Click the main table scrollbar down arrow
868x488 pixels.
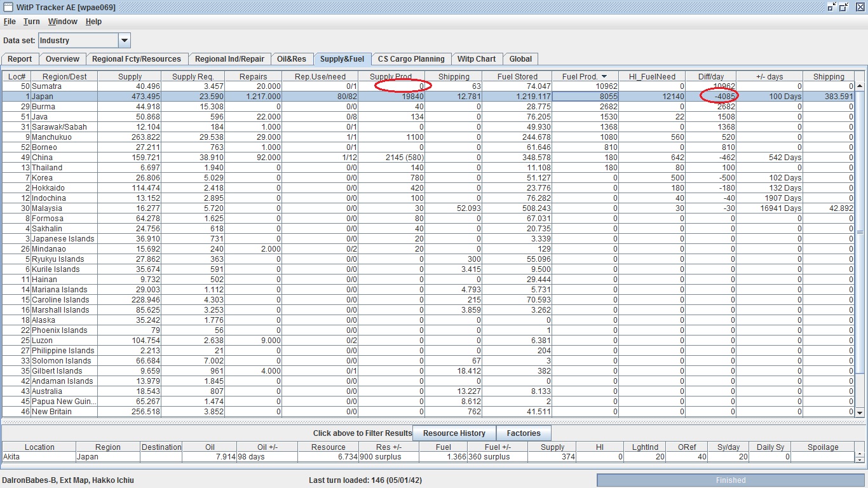tap(860, 412)
